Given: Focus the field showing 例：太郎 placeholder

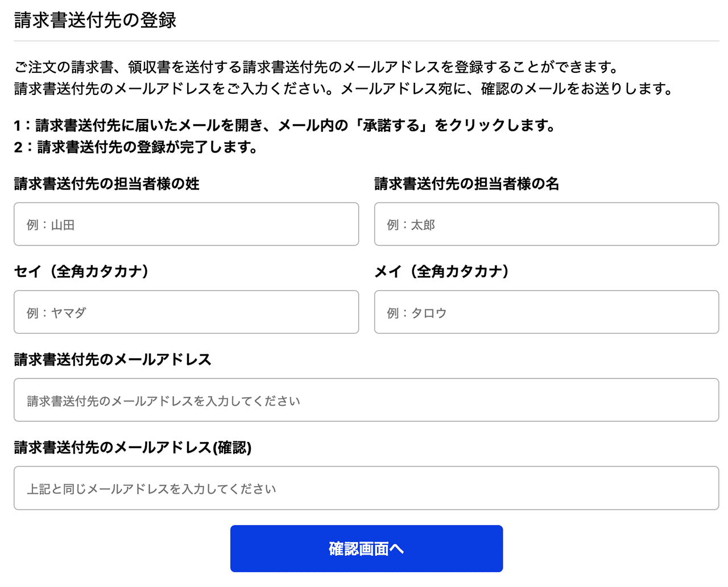Looking at the screenshot, I should point(546,224).
